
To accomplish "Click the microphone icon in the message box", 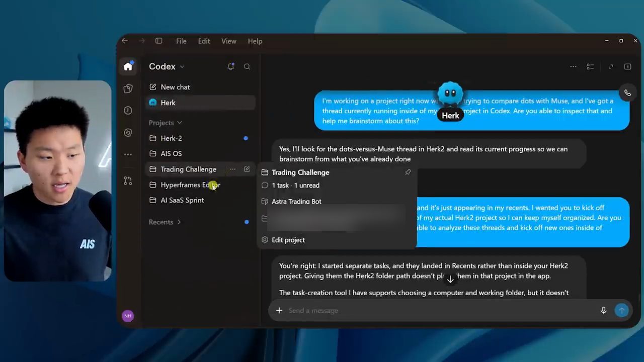I will 604,310.
